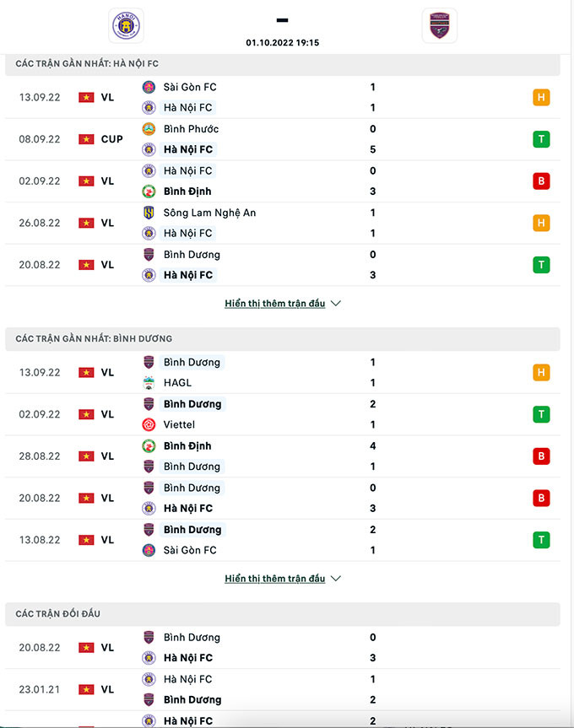The height and width of the screenshot is (728, 574).
Task: Open 'Hiển thị thêm trận đấu' under Bình Dương
Action: click(x=274, y=579)
